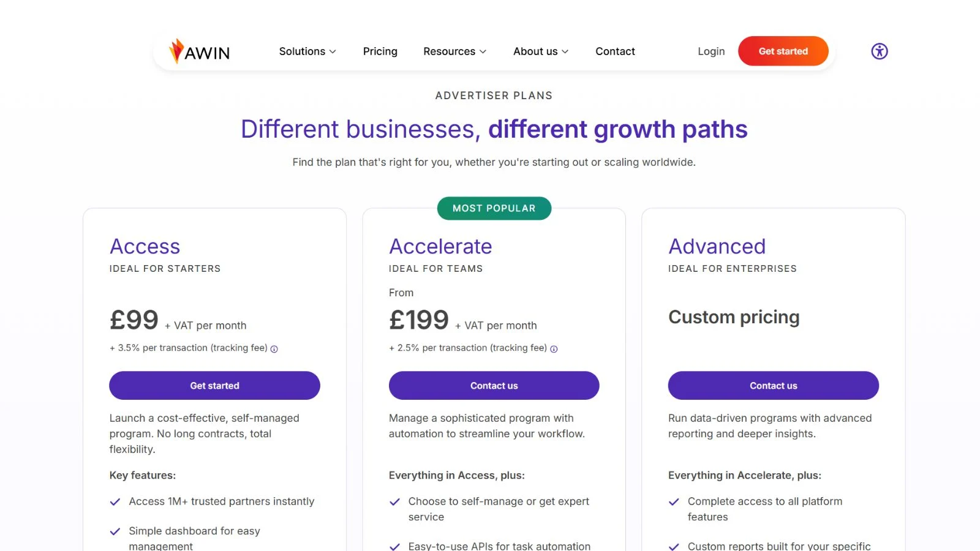Click the Awin logo

(x=197, y=51)
